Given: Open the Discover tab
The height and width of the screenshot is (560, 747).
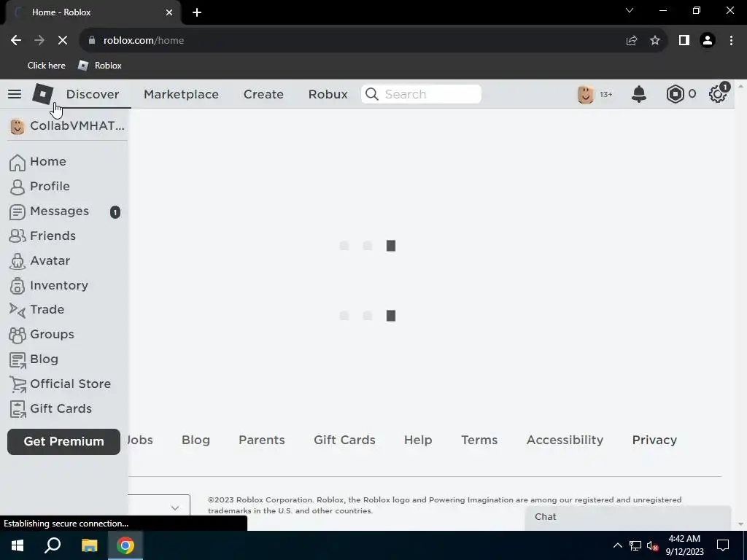Looking at the screenshot, I should [93, 94].
